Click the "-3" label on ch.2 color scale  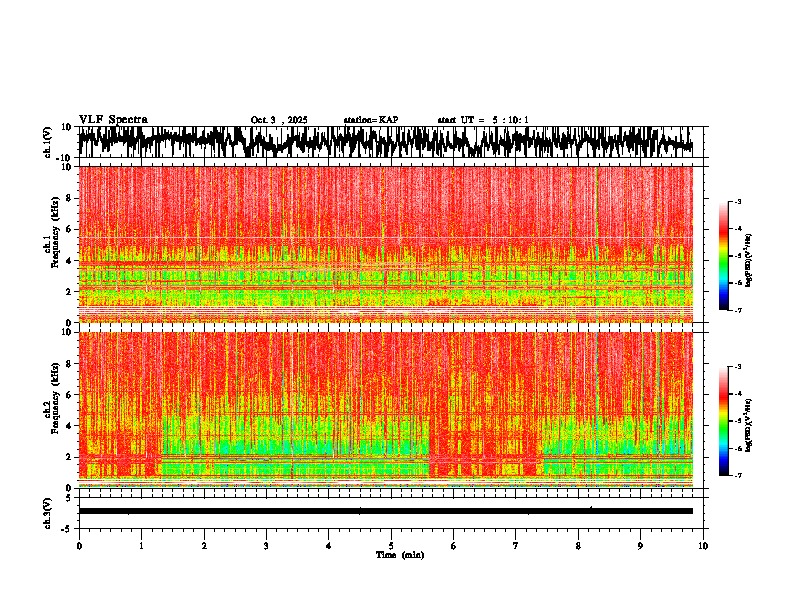(x=738, y=367)
